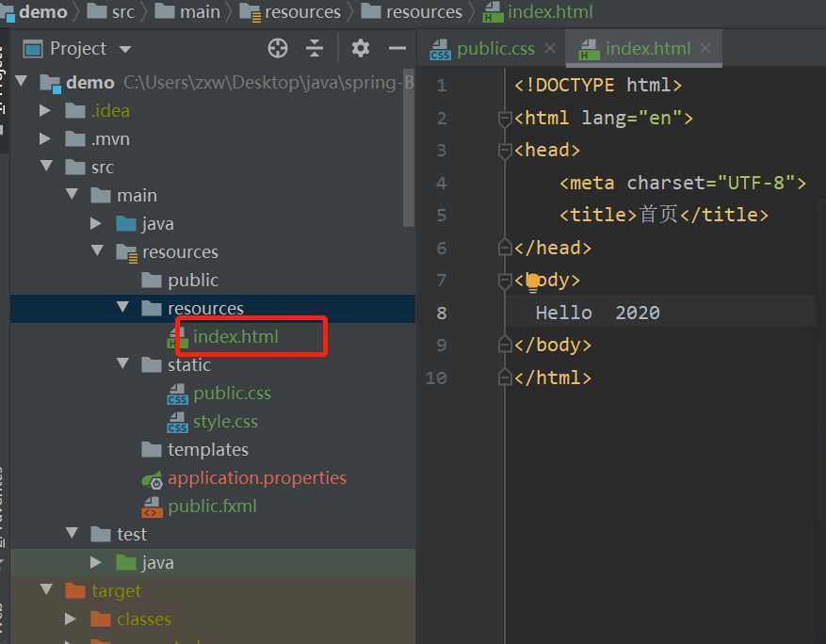
Task: Hide the Project panel with minus icon
Action: [397, 48]
